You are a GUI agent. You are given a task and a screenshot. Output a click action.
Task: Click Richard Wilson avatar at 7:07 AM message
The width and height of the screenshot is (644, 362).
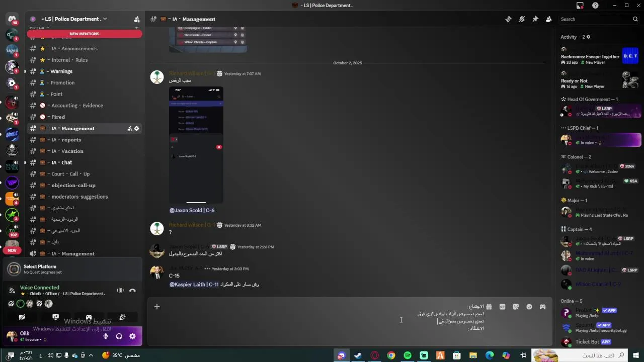(x=157, y=77)
